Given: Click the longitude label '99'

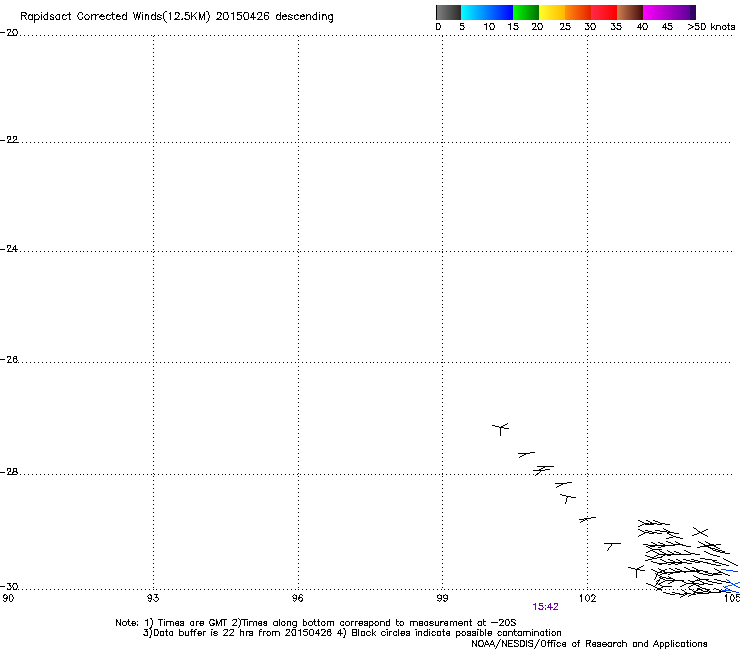Looking at the screenshot, I should (x=442, y=599).
